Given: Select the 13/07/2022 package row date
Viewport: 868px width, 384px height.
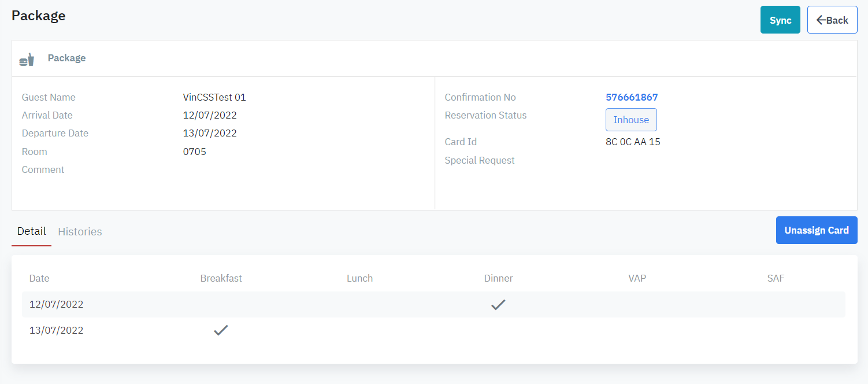Looking at the screenshot, I should coord(56,330).
